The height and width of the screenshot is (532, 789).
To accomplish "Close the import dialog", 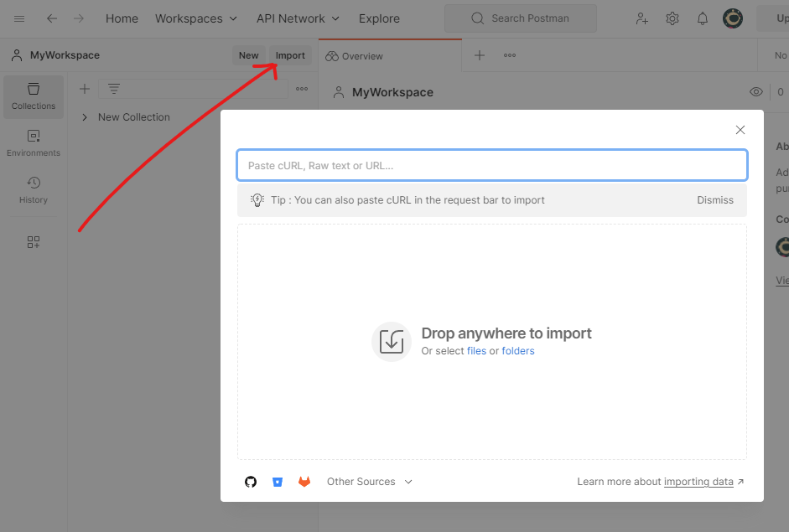I will click(740, 130).
